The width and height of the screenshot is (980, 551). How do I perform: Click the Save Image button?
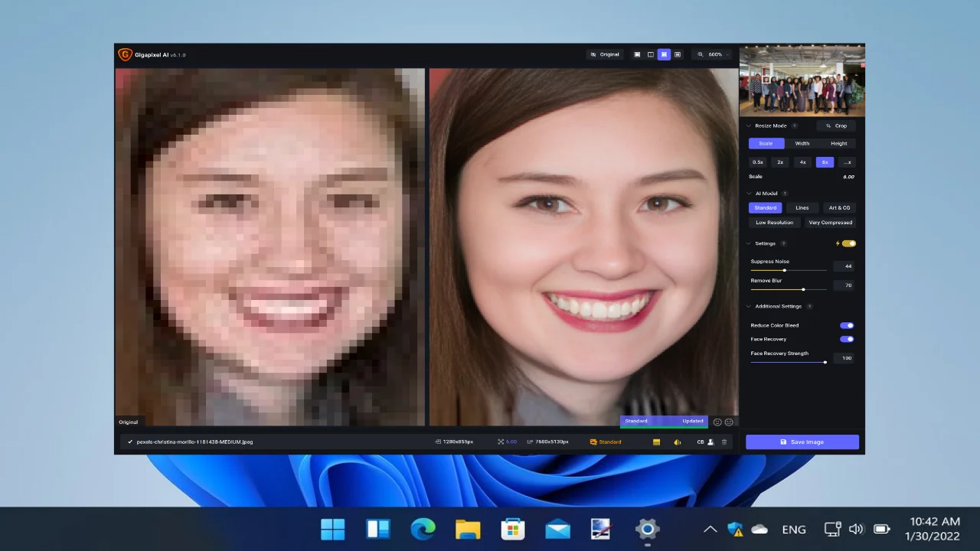coord(802,442)
